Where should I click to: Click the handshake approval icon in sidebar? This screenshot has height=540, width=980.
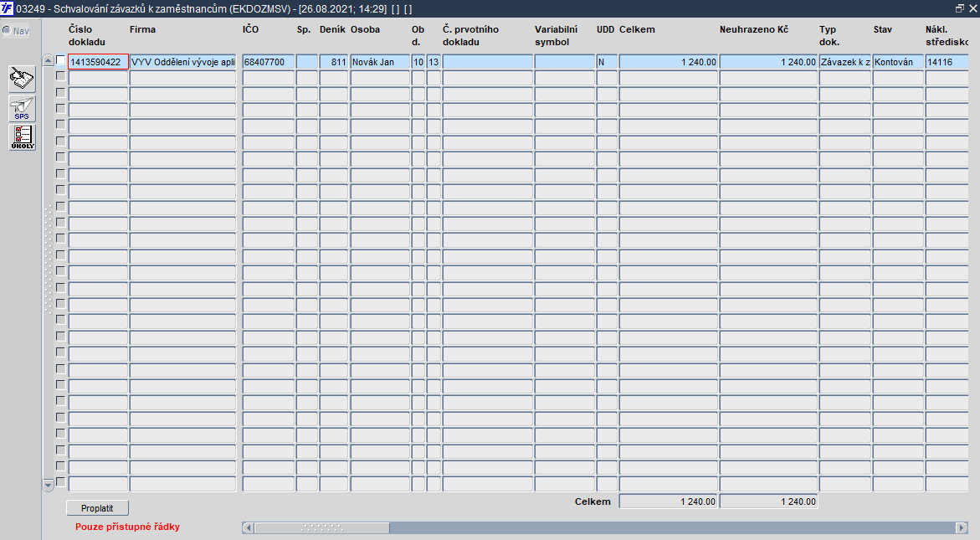click(x=22, y=80)
